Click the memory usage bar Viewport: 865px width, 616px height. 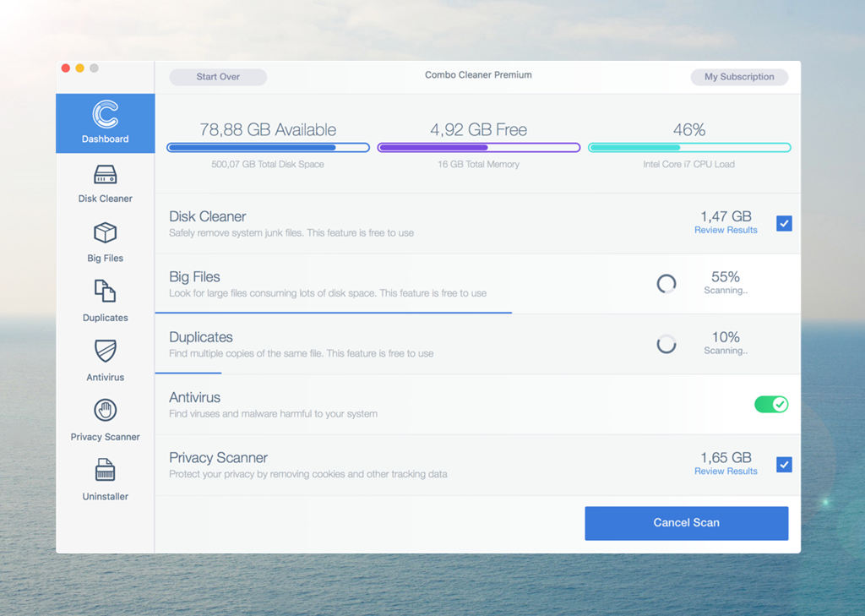[479, 147]
